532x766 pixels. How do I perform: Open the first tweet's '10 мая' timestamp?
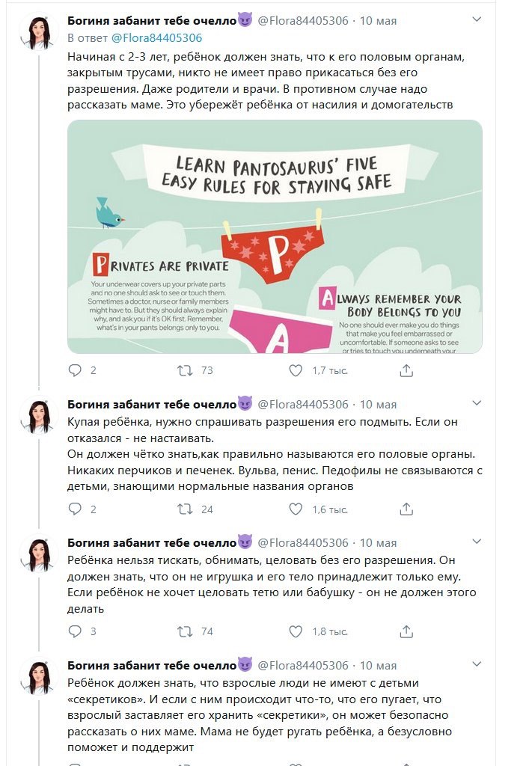378,20
